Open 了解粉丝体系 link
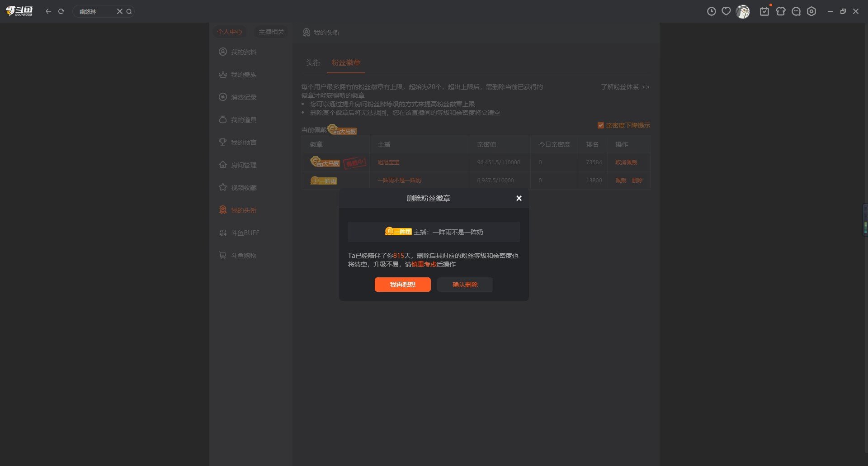The image size is (868, 466). [625, 87]
